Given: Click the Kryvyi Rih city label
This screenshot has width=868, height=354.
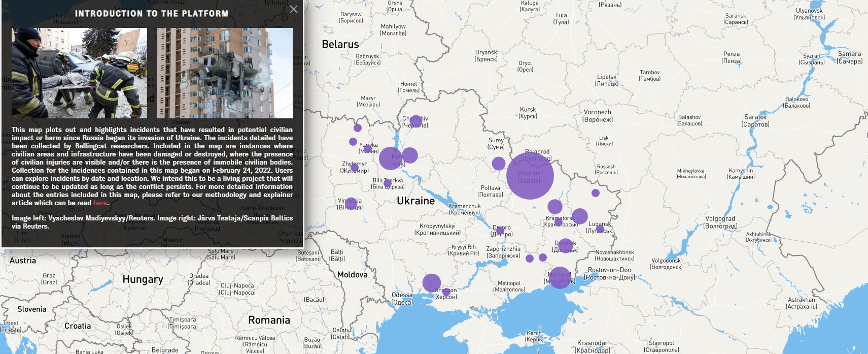Looking at the screenshot, I should [x=464, y=250].
